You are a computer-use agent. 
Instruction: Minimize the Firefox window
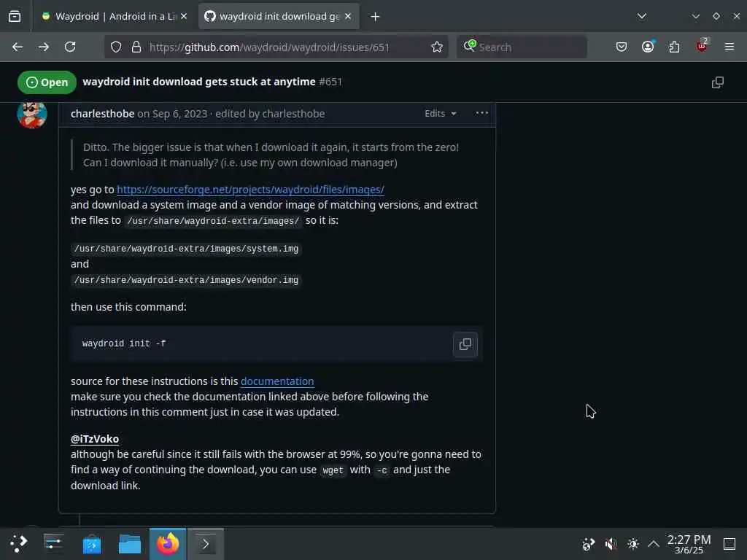696,16
